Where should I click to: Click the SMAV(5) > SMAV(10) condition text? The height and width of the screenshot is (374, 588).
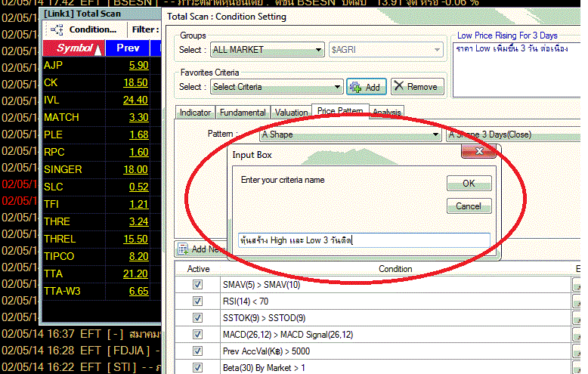262,285
